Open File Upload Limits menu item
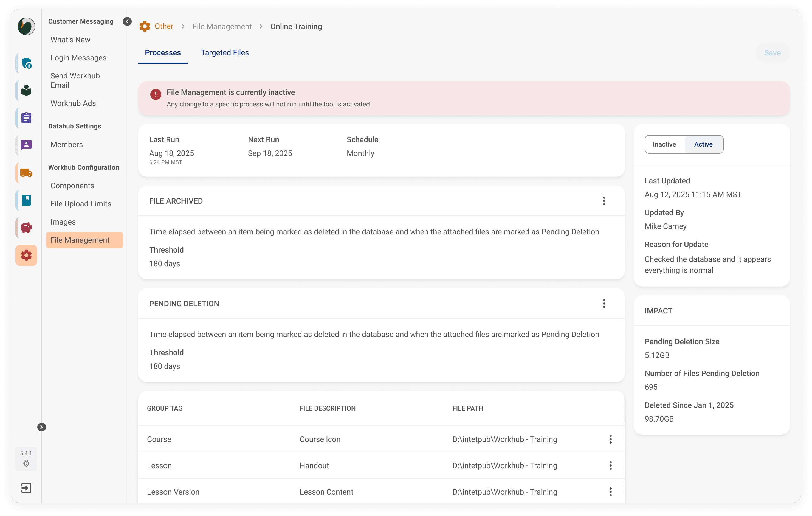The image size is (812, 516). [81, 204]
